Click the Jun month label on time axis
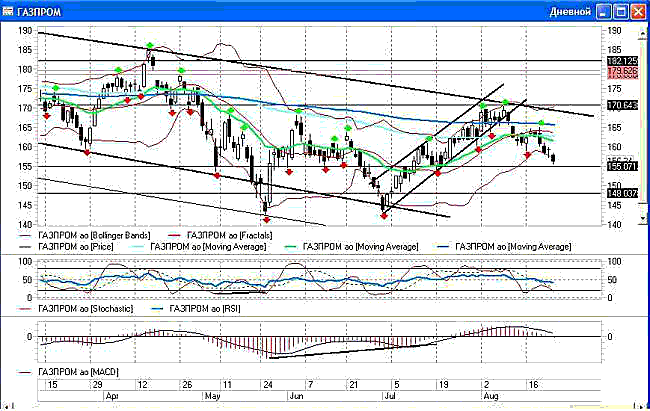 (297, 396)
